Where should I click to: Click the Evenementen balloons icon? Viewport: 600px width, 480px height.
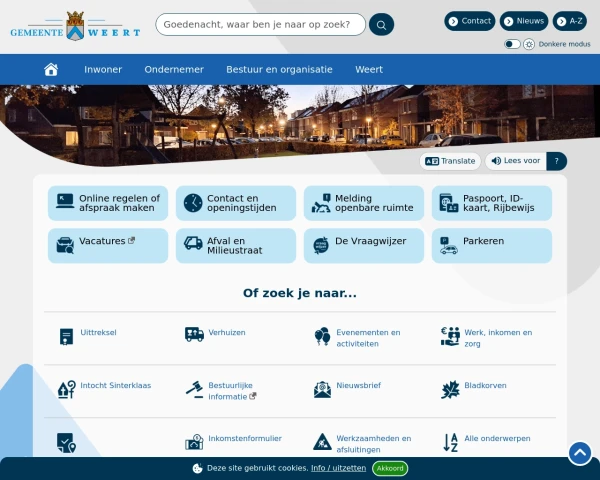322,336
